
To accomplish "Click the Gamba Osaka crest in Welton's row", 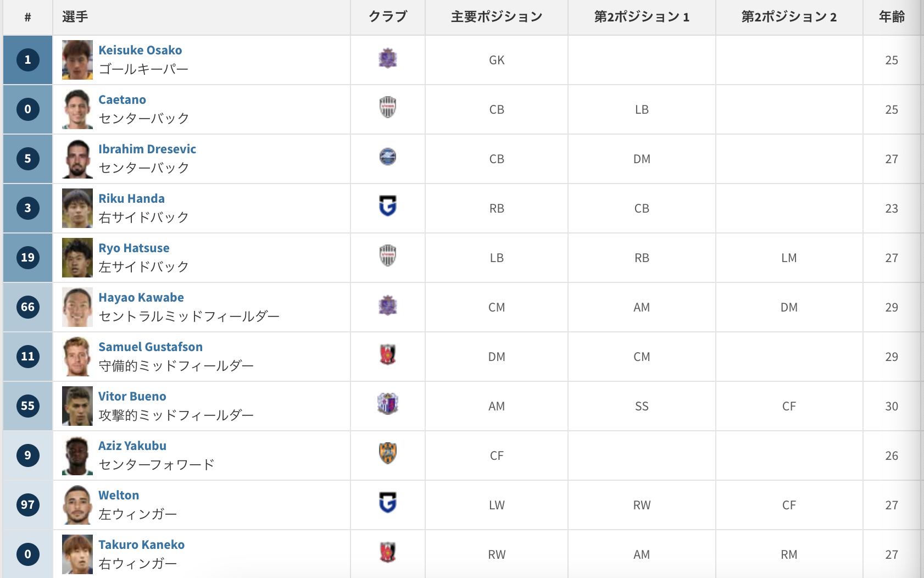I will click(388, 503).
